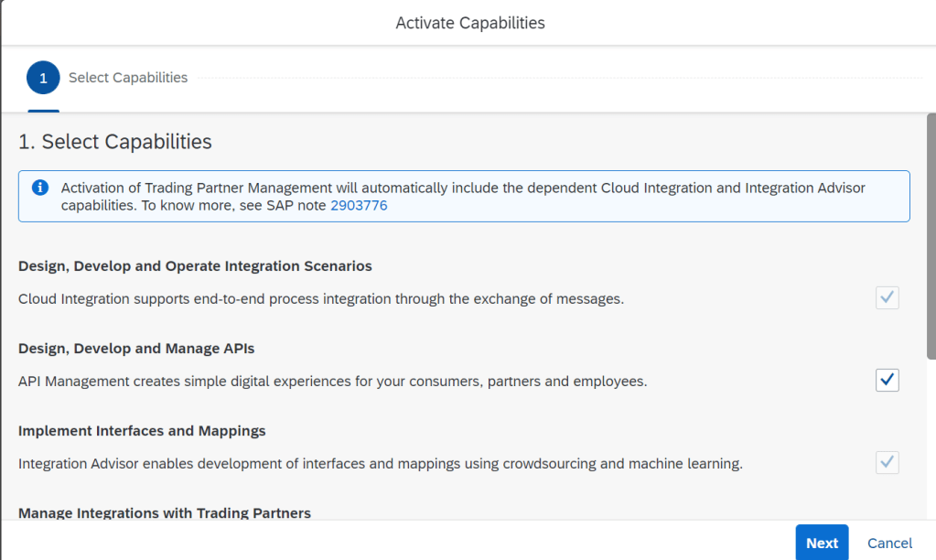Select 'Design, Develop and Manage APIs' heading

coord(135,349)
